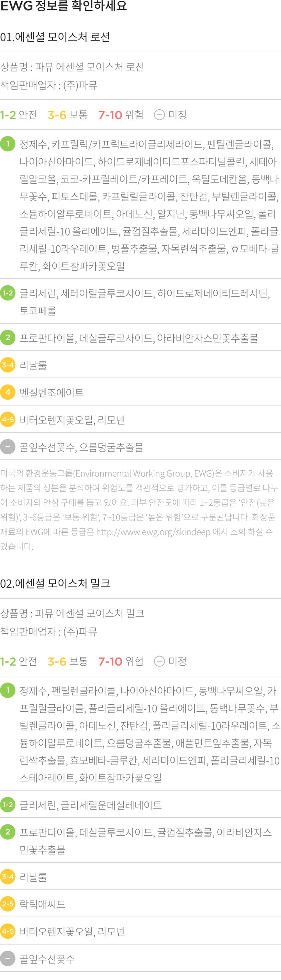The height and width of the screenshot is (980, 281).
Task: Click the gray badge beside the milk's 골잎수선꽃수
Action: point(7,959)
